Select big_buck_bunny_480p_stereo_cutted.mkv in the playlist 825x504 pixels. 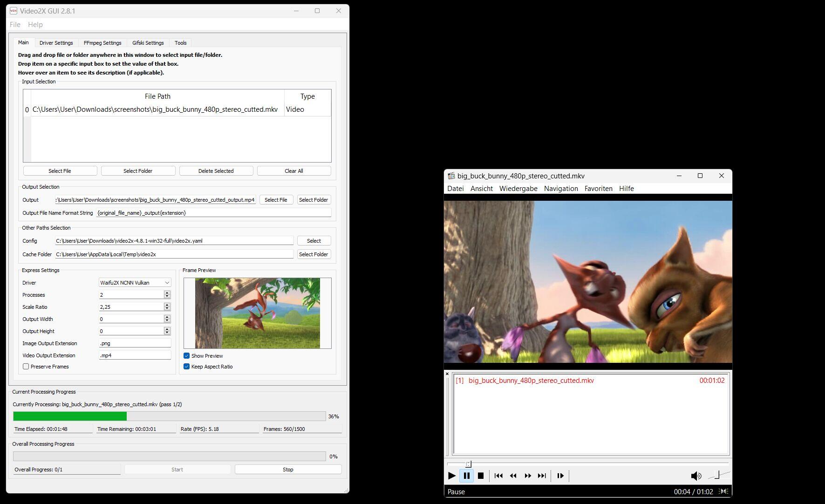click(531, 381)
